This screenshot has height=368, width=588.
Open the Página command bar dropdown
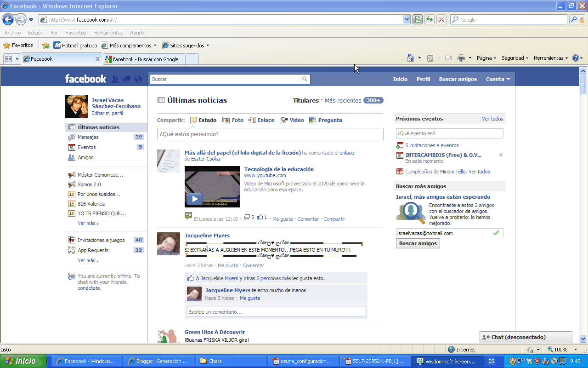[486, 58]
